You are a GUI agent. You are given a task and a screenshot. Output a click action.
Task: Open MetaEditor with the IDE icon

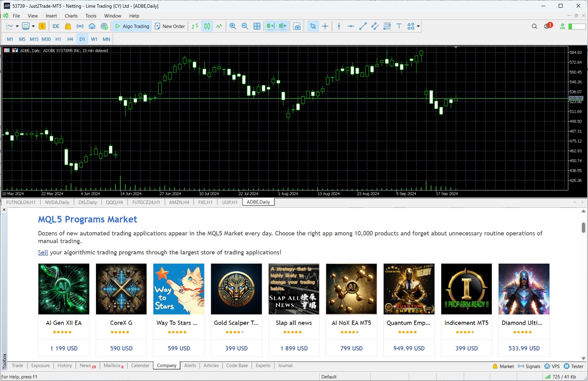tap(55, 26)
